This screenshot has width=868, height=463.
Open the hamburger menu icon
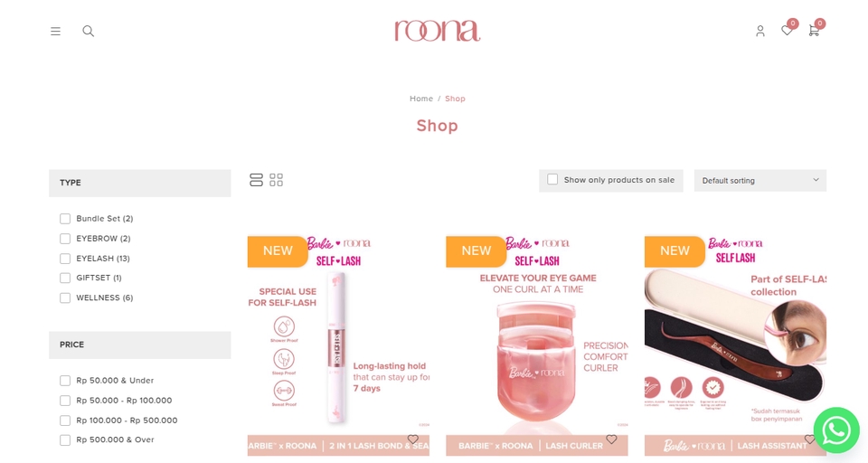(55, 31)
